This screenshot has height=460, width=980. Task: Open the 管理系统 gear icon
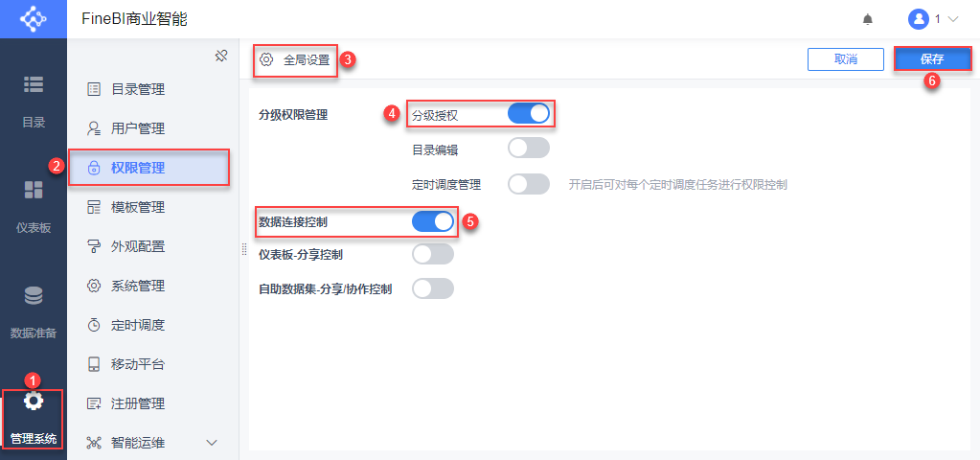point(33,401)
